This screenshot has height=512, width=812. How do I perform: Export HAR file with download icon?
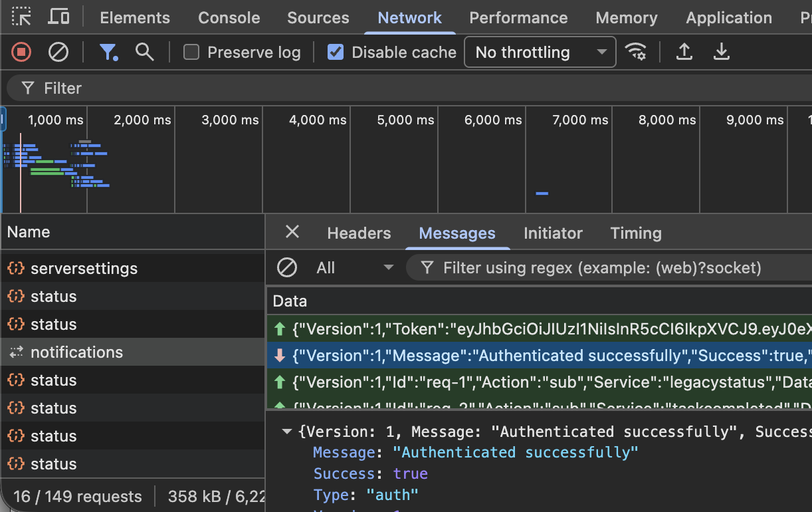[x=721, y=52]
